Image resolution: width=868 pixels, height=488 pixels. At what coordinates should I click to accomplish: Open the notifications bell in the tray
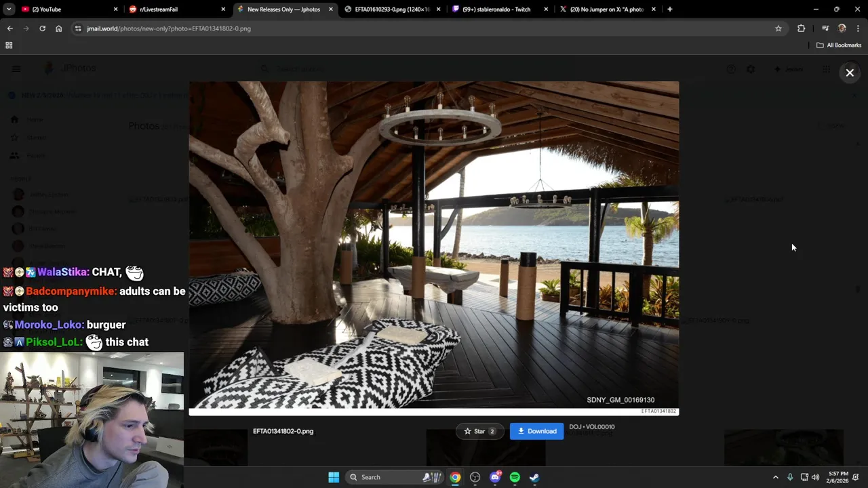(856, 477)
